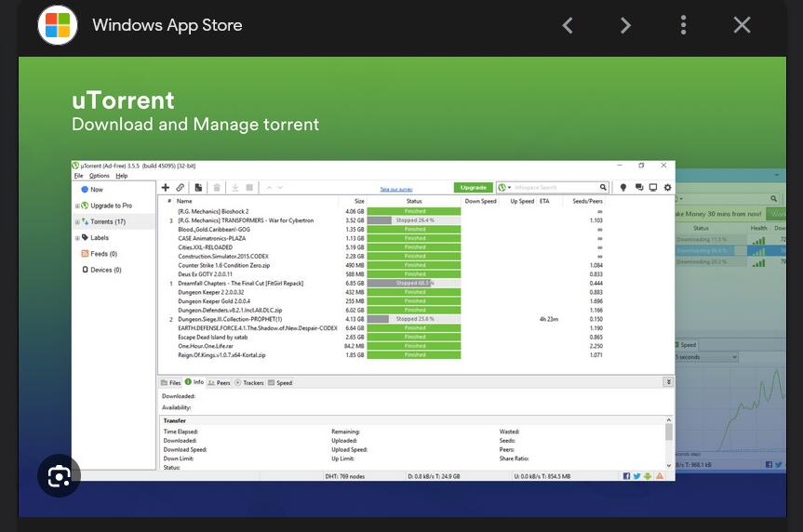Go to previous image arrow

(568, 25)
